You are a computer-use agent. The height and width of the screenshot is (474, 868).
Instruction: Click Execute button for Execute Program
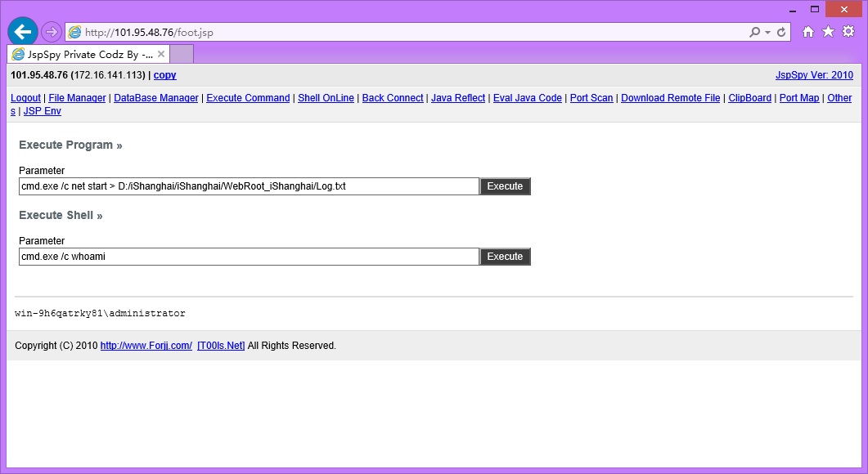point(505,186)
